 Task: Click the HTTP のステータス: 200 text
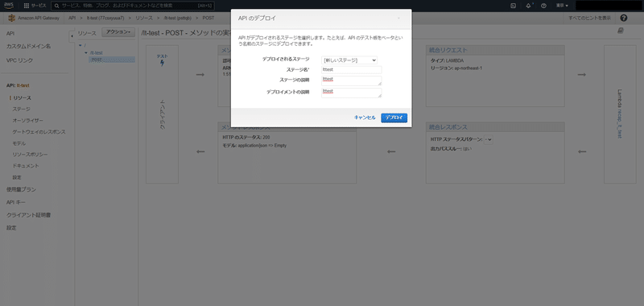pos(246,137)
